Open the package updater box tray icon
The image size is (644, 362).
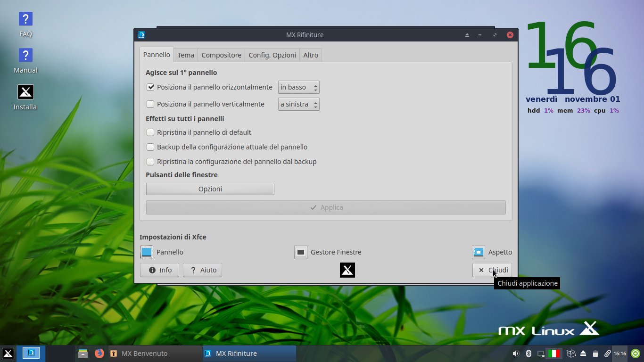pos(571,354)
